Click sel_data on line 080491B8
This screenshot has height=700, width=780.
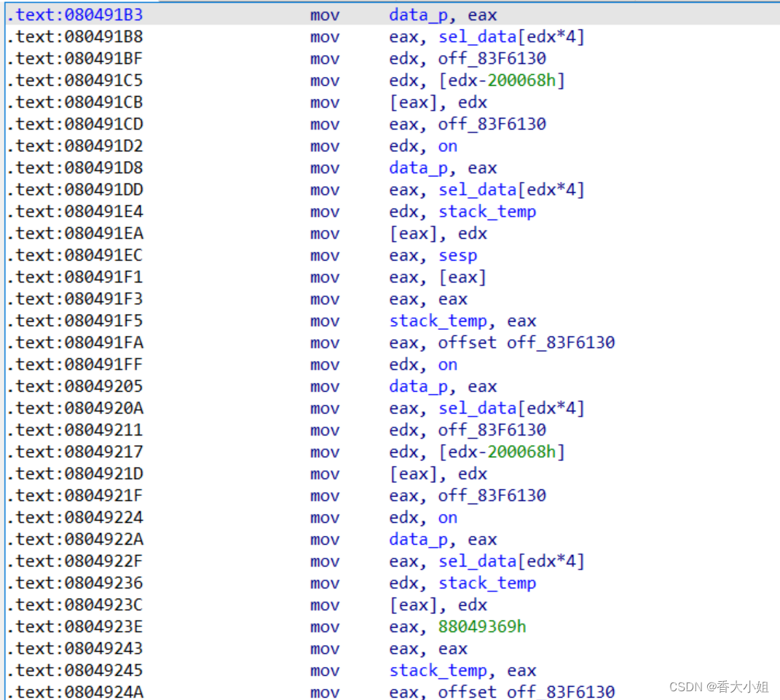coord(478,37)
